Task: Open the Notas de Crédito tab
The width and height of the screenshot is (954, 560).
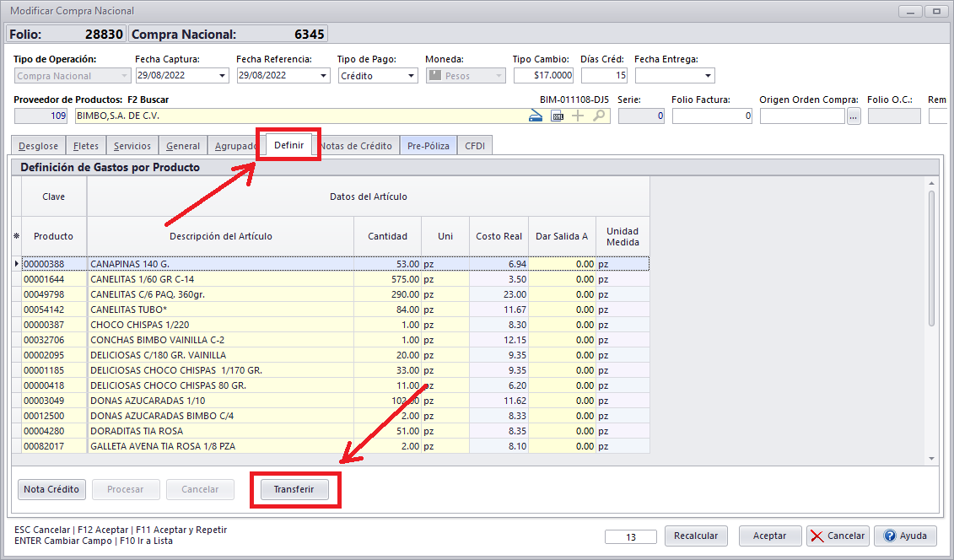Action: [x=355, y=146]
